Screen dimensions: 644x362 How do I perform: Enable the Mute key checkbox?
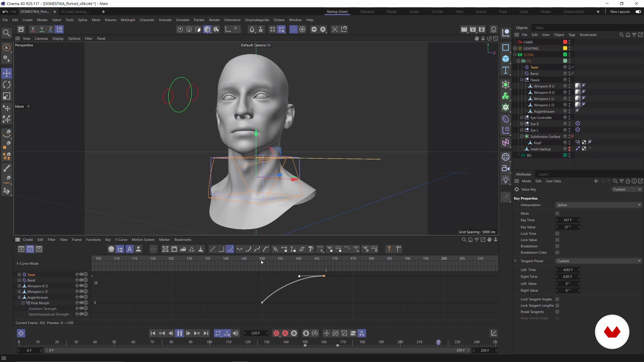point(557,214)
